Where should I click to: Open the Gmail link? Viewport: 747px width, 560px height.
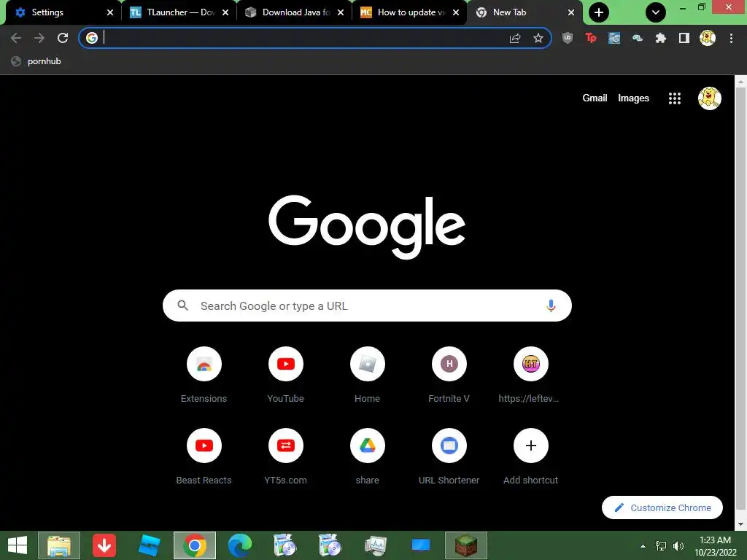(x=595, y=98)
